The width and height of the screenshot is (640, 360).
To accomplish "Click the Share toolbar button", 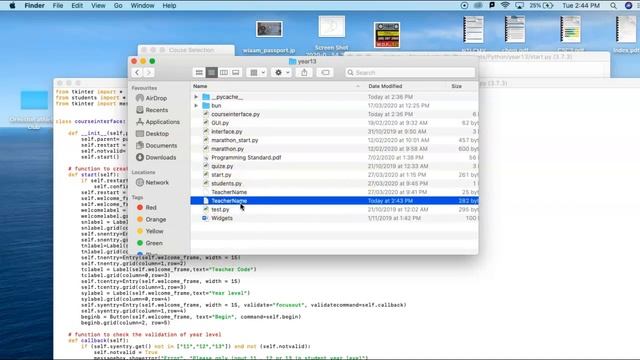I will (x=304, y=73).
